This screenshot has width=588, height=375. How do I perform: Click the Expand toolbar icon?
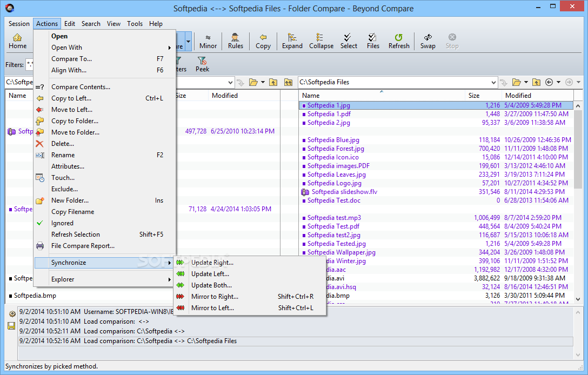pos(292,41)
